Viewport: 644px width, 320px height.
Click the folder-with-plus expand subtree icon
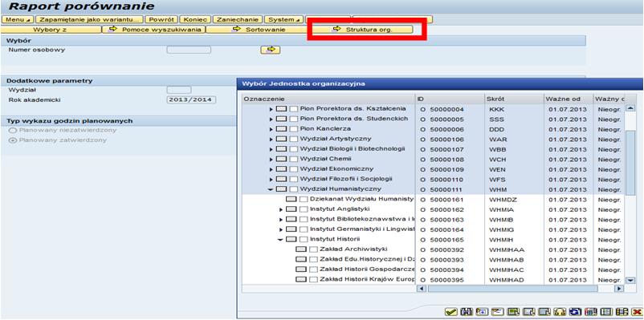tap(482, 312)
